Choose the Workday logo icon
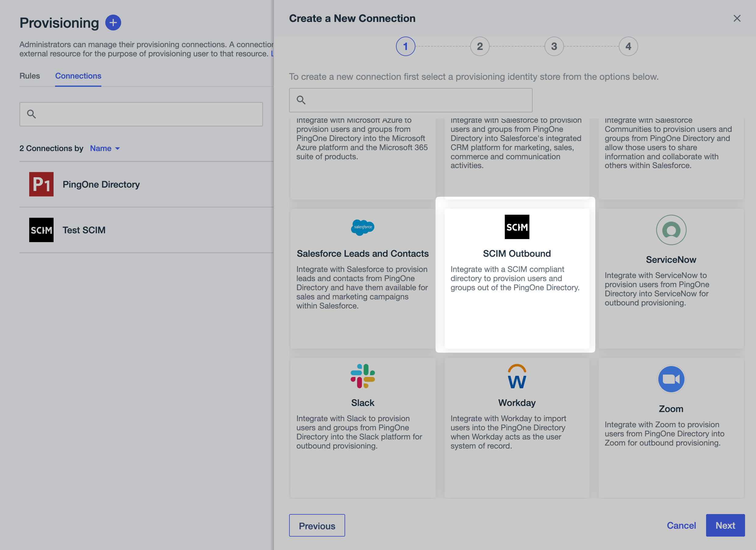 pyautogui.click(x=517, y=376)
